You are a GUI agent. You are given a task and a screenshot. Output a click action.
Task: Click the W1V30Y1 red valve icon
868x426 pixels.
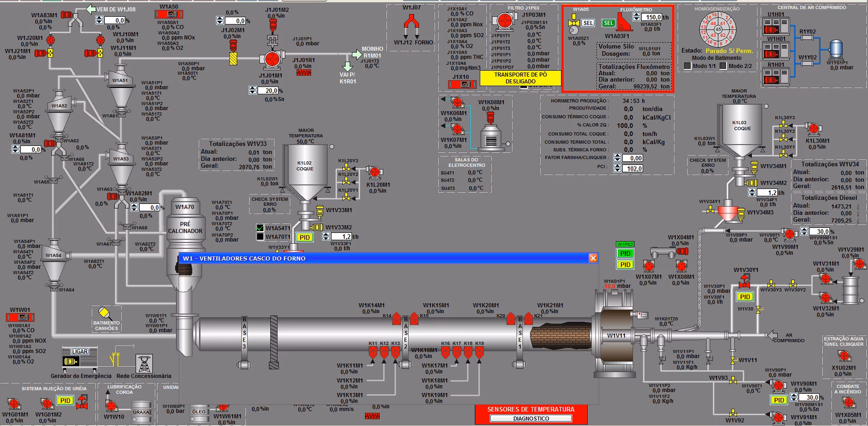pos(744,281)
